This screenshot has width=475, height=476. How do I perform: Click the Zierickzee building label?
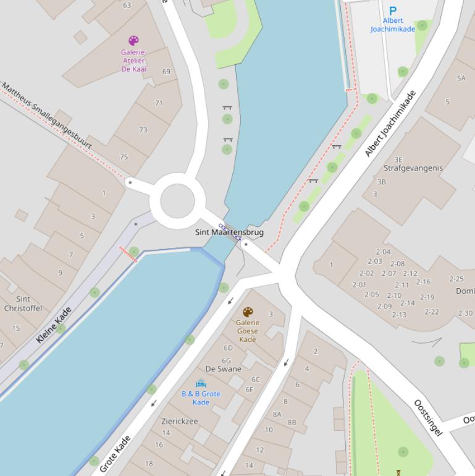coord(180,422)
